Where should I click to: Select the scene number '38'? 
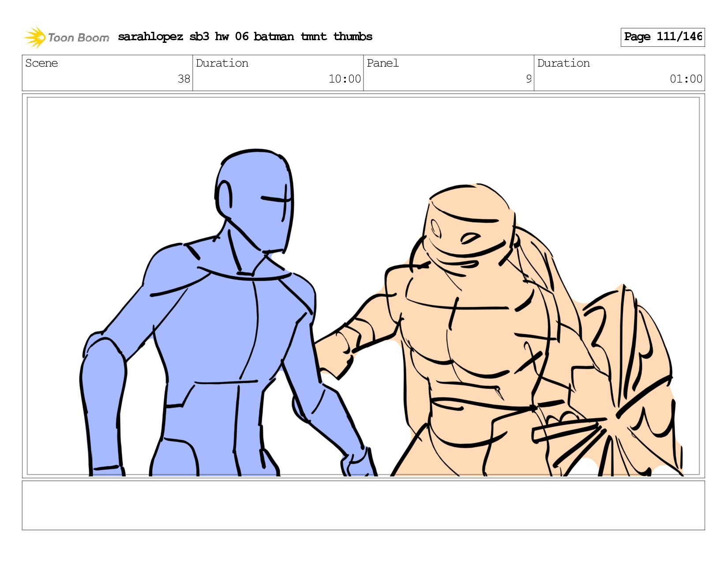184,79
